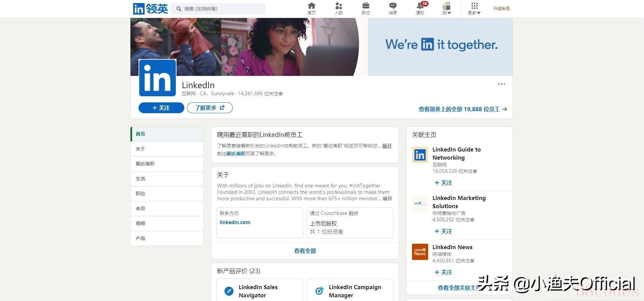Screen dimensions: 644x301
Task: Open the 首页 home icon in top navigation
Action: tap(311, 8)
